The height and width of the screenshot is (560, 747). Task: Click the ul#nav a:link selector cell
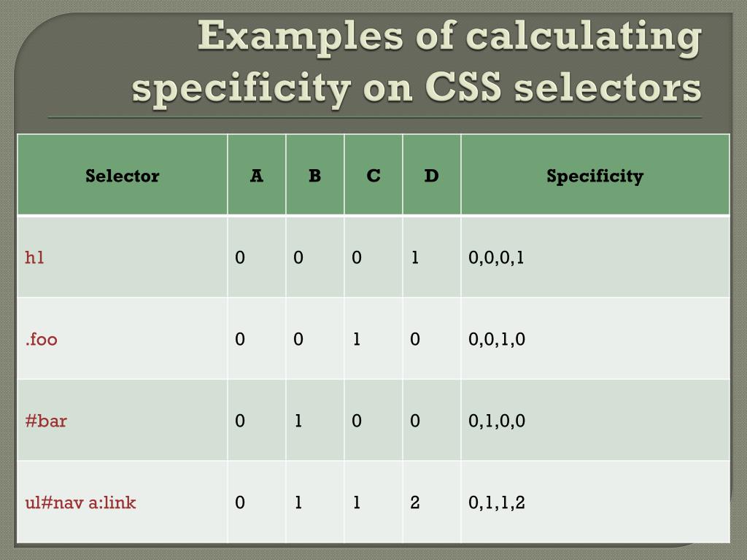[123, 502]
